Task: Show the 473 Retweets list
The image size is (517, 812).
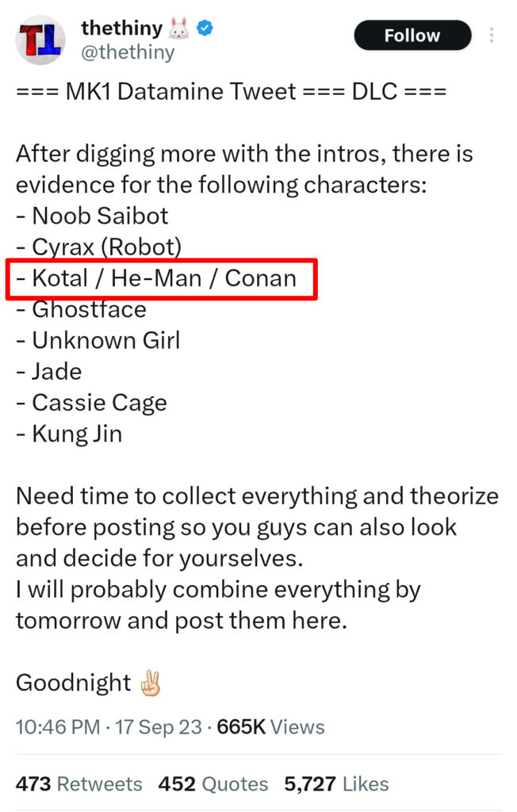Action: (79, 784)
